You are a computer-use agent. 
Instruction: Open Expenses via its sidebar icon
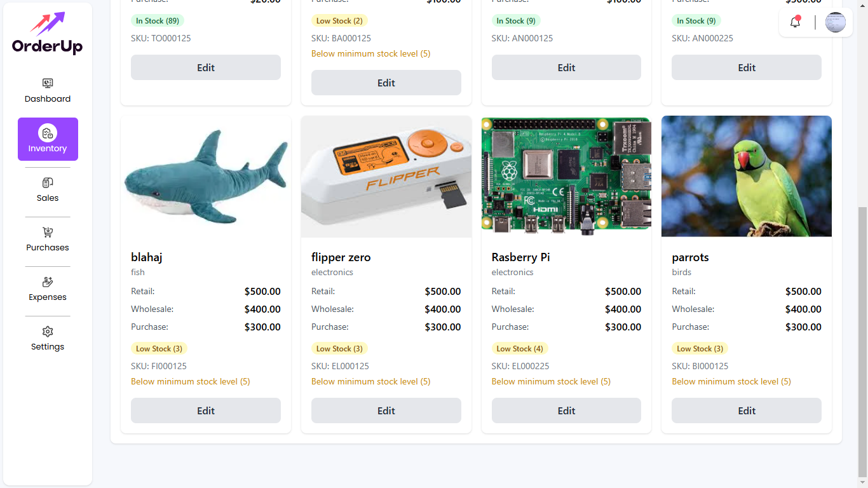point(48,281)
